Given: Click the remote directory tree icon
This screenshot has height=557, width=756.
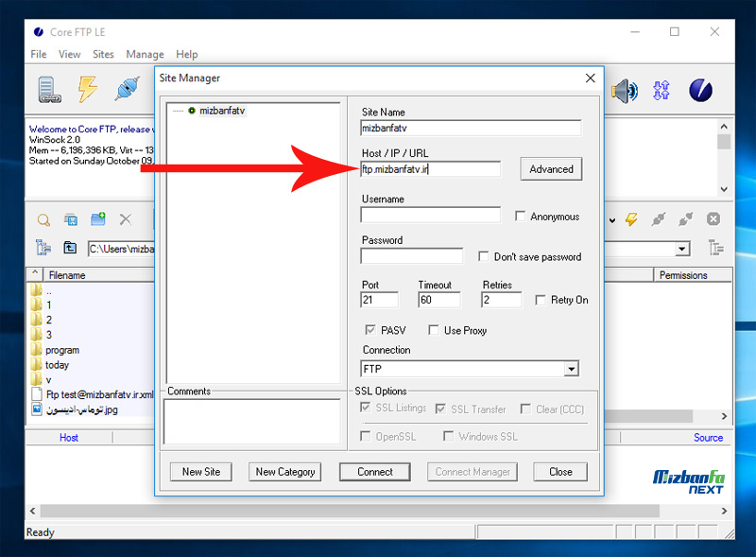Looking at the screenshot, I should pyautogui.click(x=716, y=248).
